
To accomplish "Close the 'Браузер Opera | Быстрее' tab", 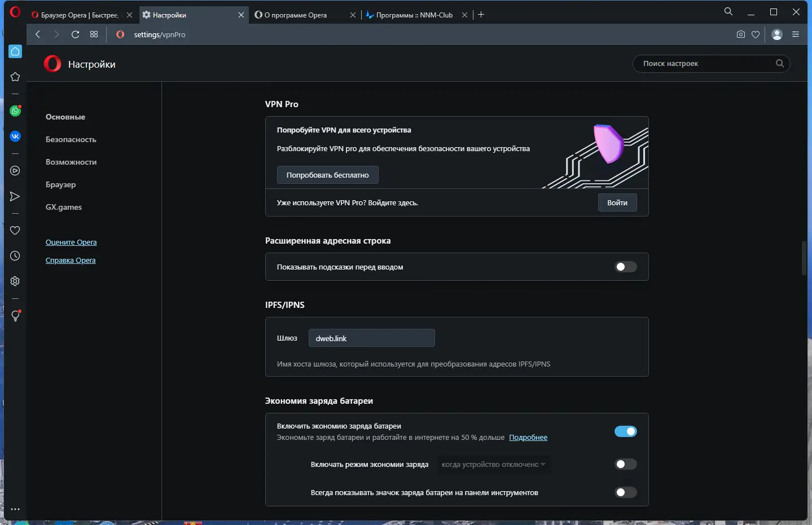I will pyautogui.click(x=129, y=15).
